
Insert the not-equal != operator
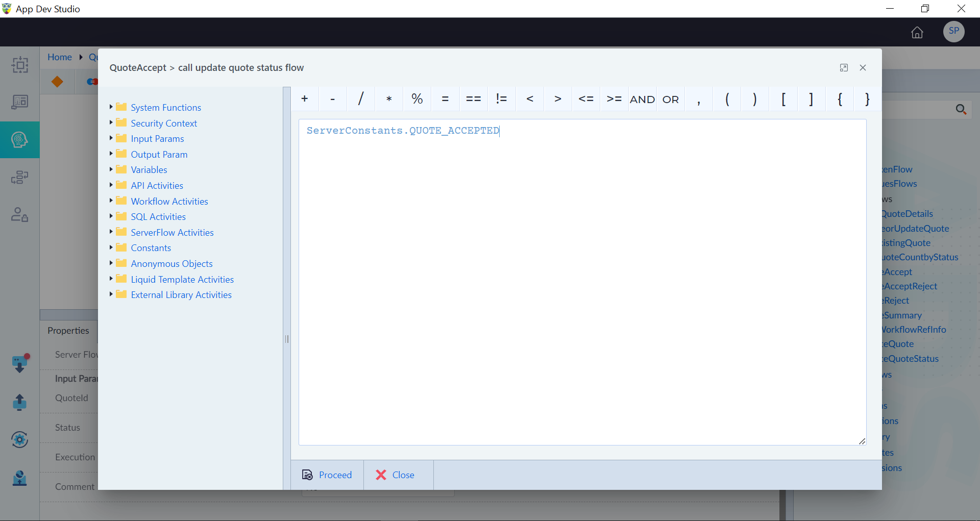pos(501,99)
